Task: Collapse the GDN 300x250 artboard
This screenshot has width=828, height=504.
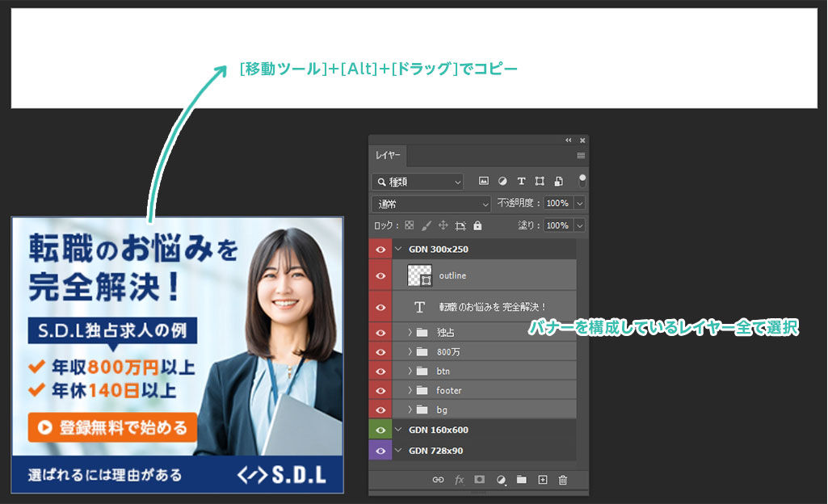Action: coord(398,250)
